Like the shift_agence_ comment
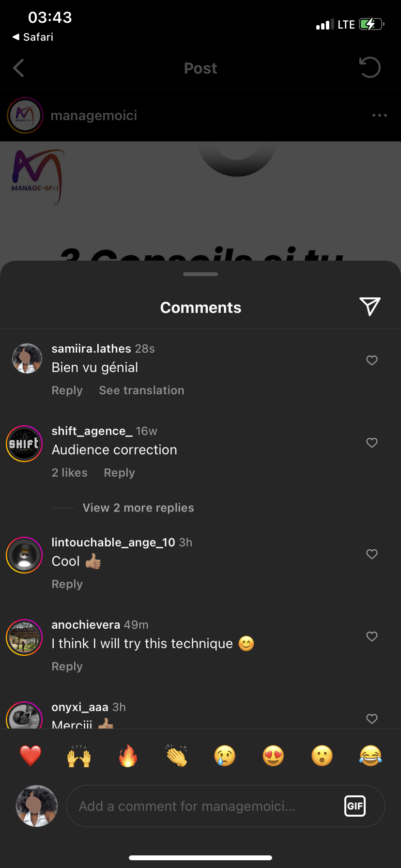This screenshot has width=401, height=868. point(372,443)
